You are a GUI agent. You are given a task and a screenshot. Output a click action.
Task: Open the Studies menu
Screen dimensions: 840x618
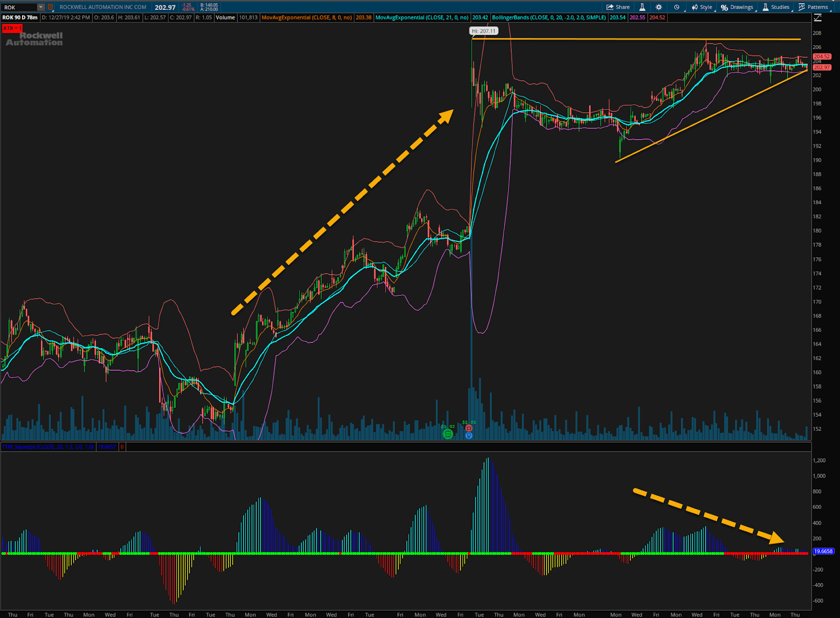[x=776, y=7]
